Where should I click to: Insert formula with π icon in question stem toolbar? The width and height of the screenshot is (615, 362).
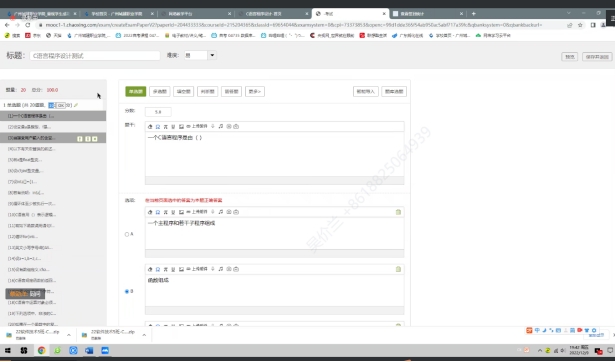tap(166, 127)
